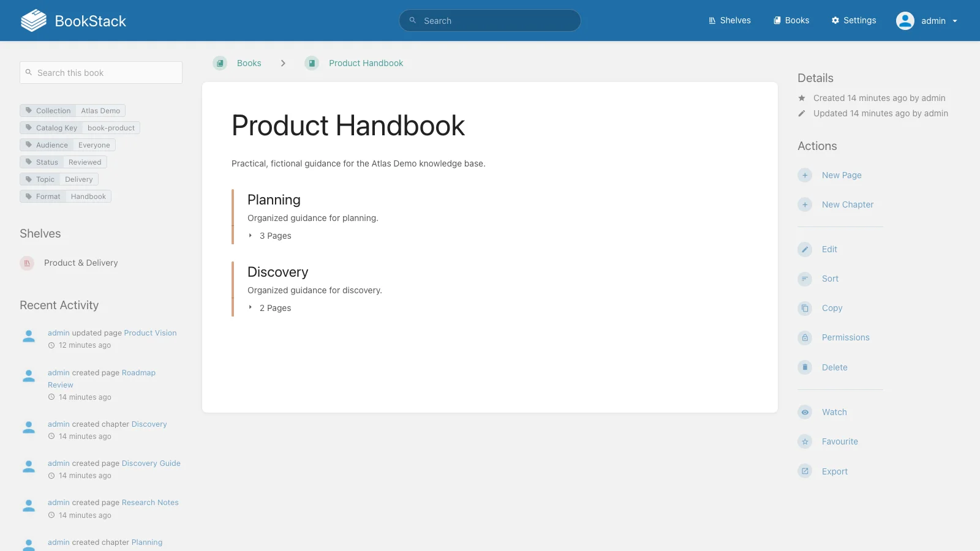Click user avatar beside Research Notes activity
The image size is (980, 551).
pyautogui.click(x=29, y=506)
